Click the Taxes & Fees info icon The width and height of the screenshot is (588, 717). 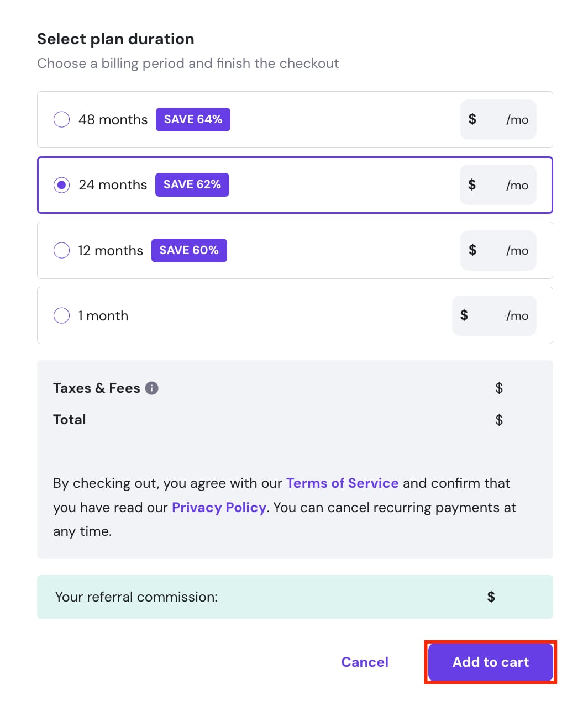click(x=152, y=388)
